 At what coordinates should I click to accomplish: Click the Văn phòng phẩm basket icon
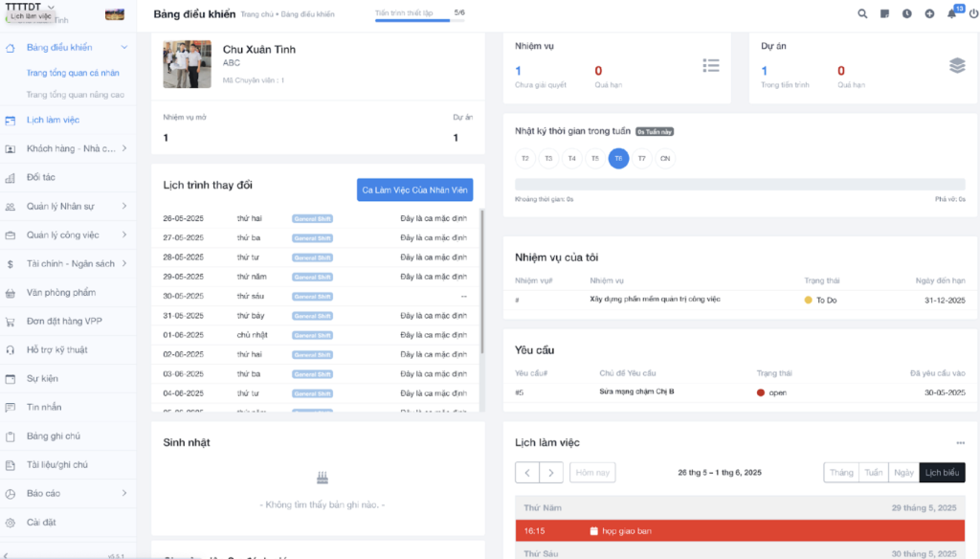[x=10, y=293]
